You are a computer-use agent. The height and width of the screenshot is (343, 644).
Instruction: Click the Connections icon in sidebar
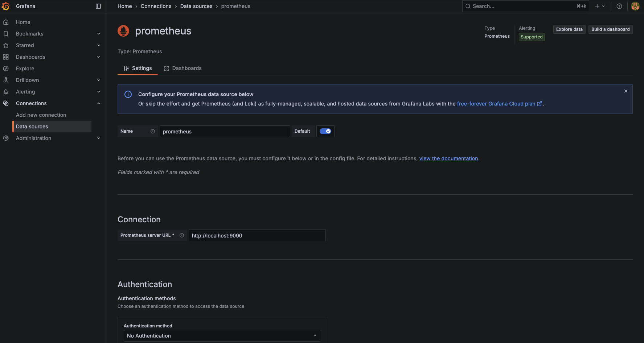coord(6,103)
